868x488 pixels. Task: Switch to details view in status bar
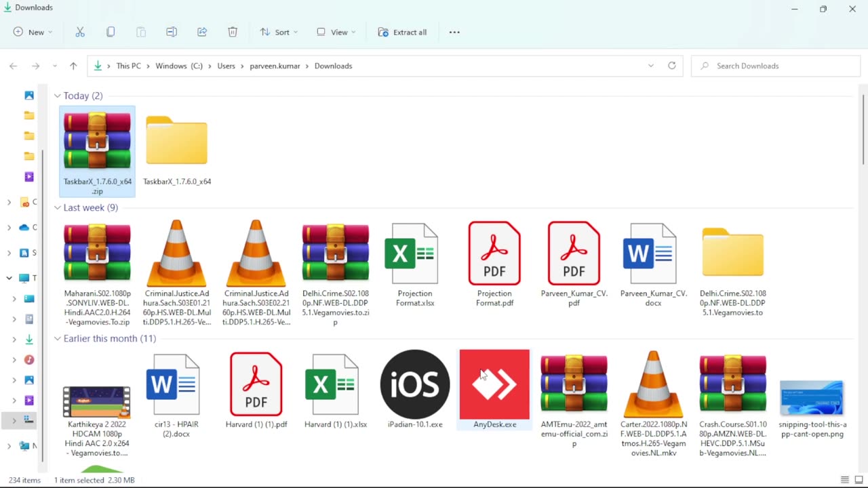pyautogui.click(x=844, y=480)
